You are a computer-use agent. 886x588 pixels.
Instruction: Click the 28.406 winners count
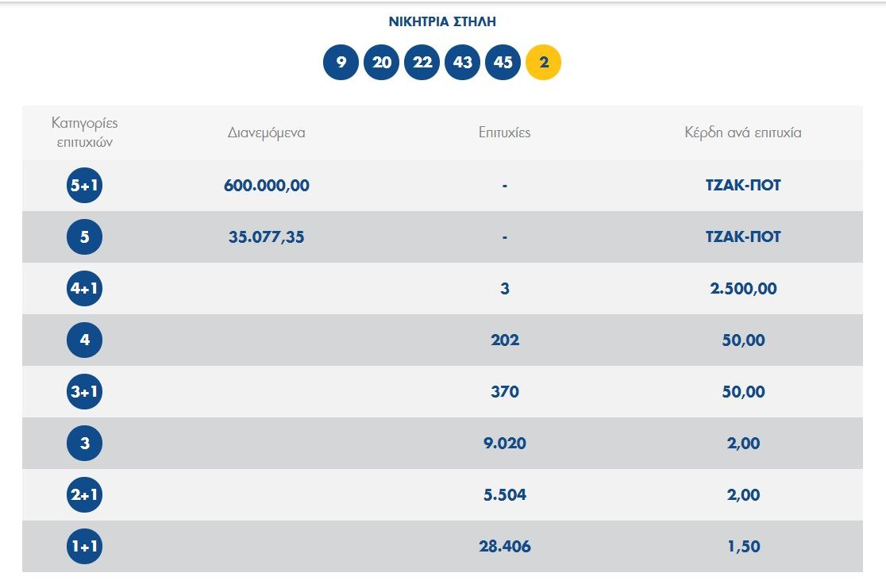[504, 547]
